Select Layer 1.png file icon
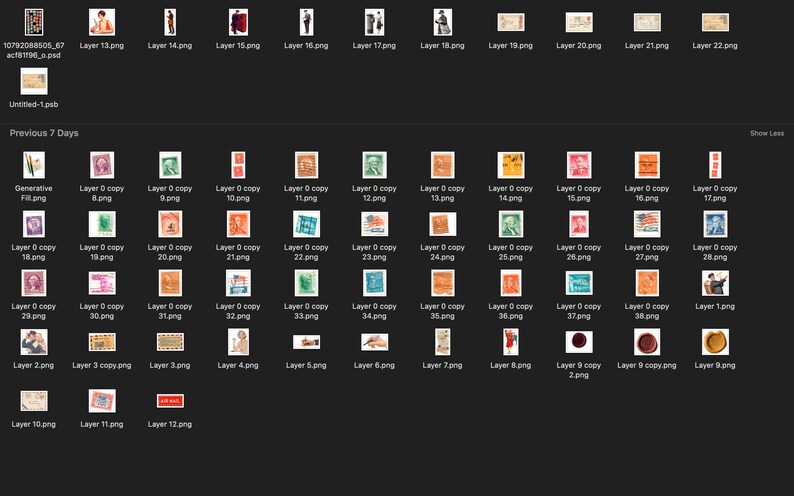794x496 pixels. click(715, 283)
